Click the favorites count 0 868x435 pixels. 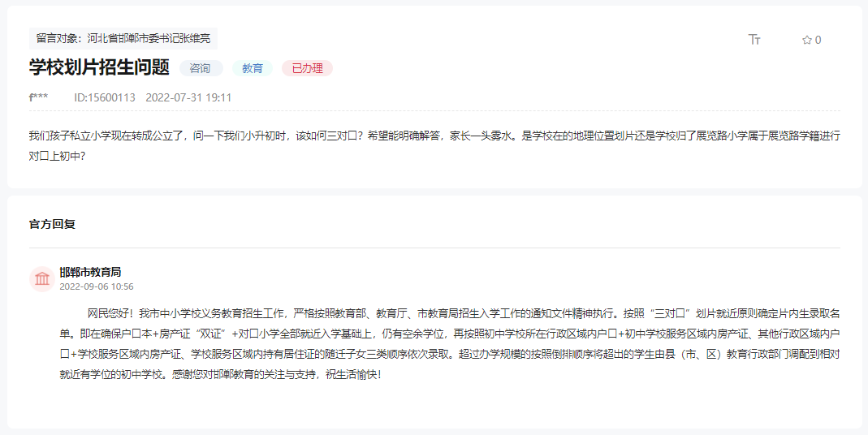pos(818,40)
